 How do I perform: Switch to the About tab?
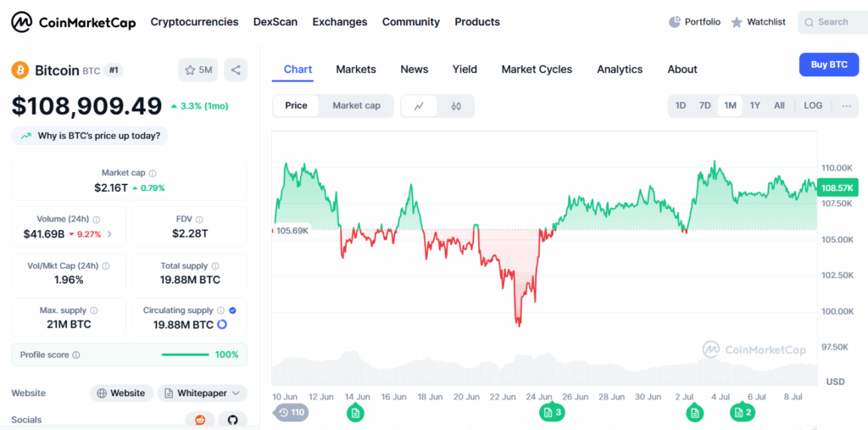(682, 70)
